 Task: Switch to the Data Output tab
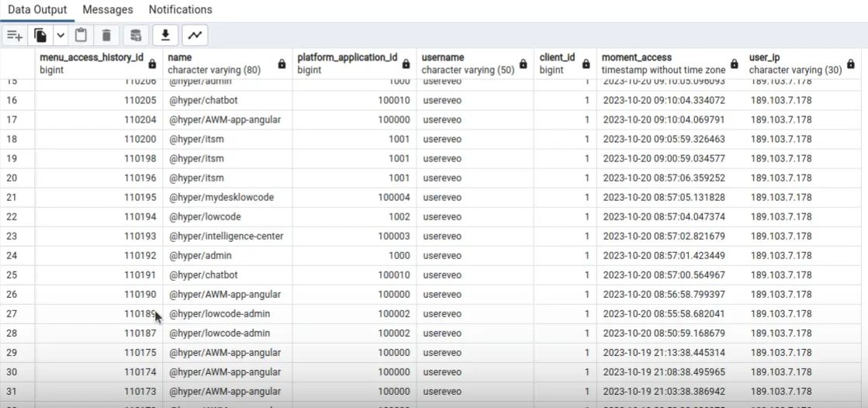[37, 10]
